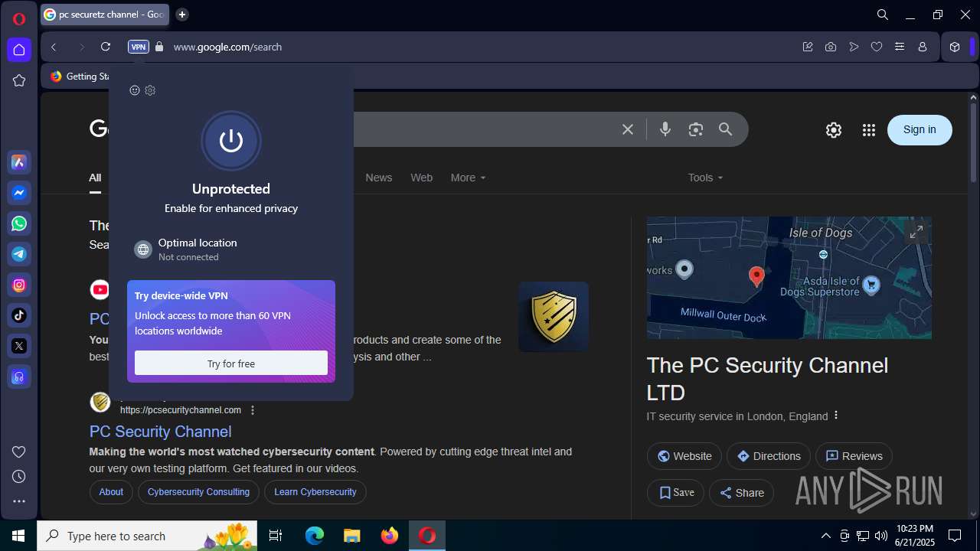This screenshot has width=980, height=551.
Task: Search by voice microphone icon
Action: tap(665, 129)
